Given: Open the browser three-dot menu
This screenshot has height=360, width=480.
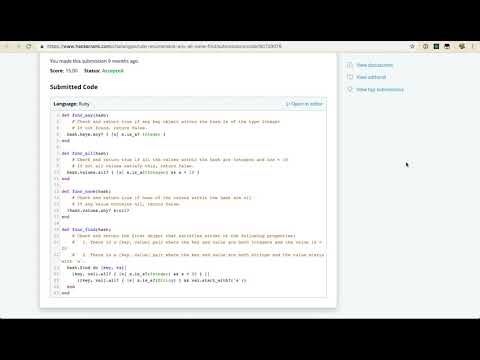Looking at the screenshot, I should click(x=473, y=46).
